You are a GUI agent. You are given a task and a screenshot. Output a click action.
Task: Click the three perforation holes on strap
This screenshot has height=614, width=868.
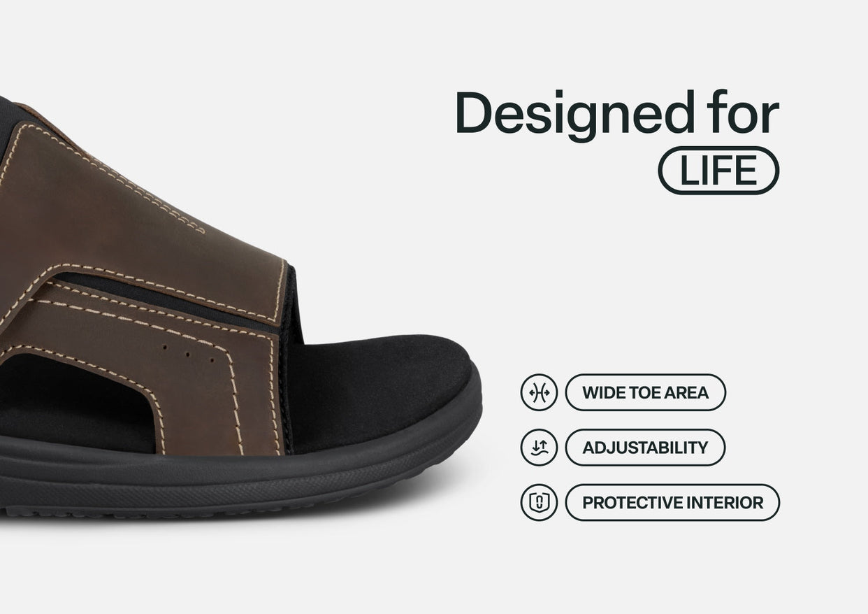click(x=187, y=354)
